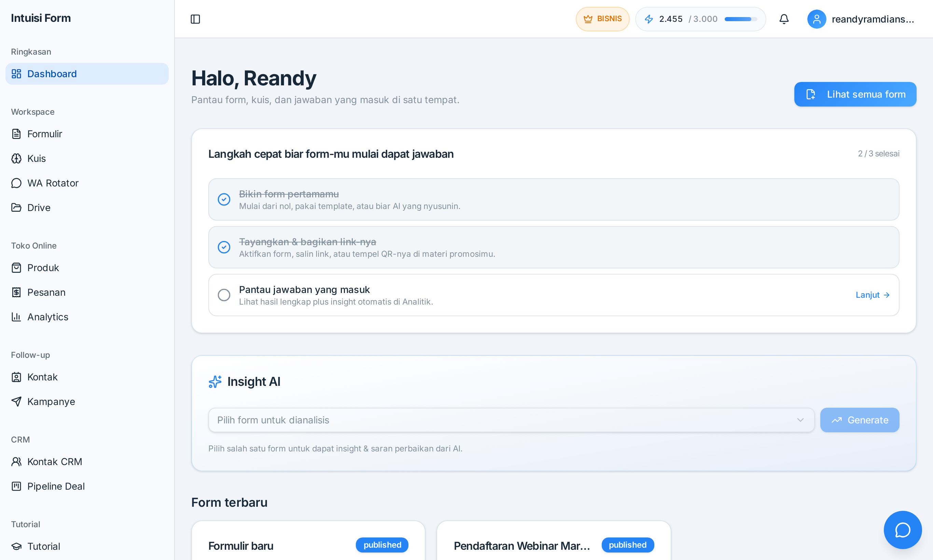Click the 'Form terbaru' heading

pyautogui.click(x=229, y=503)
